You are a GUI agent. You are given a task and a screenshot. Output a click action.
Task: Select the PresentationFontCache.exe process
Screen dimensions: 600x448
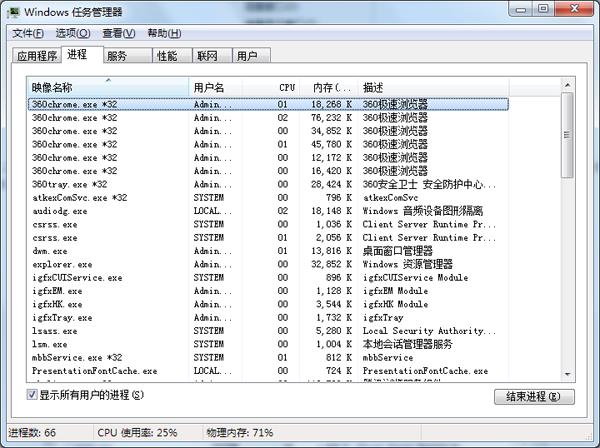click(x=268, y=371)
